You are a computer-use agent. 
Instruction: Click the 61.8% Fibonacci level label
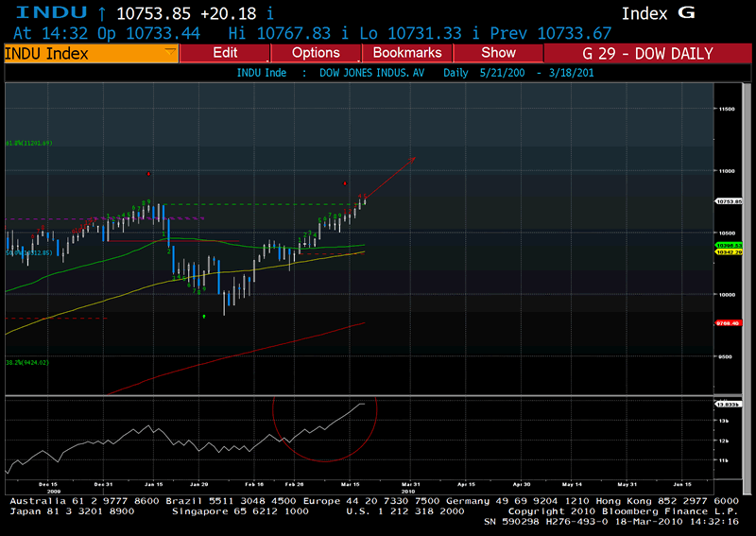28,143
